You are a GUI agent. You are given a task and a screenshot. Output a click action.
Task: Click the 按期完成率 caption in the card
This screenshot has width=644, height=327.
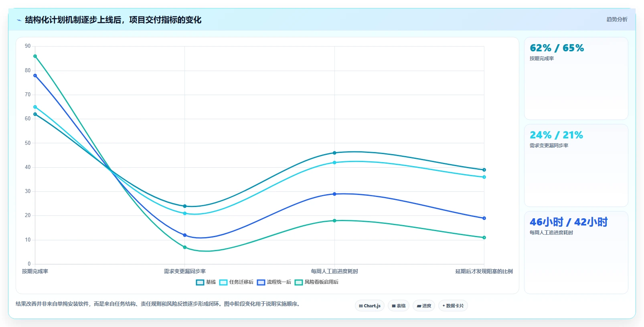(x=542, y=59)
